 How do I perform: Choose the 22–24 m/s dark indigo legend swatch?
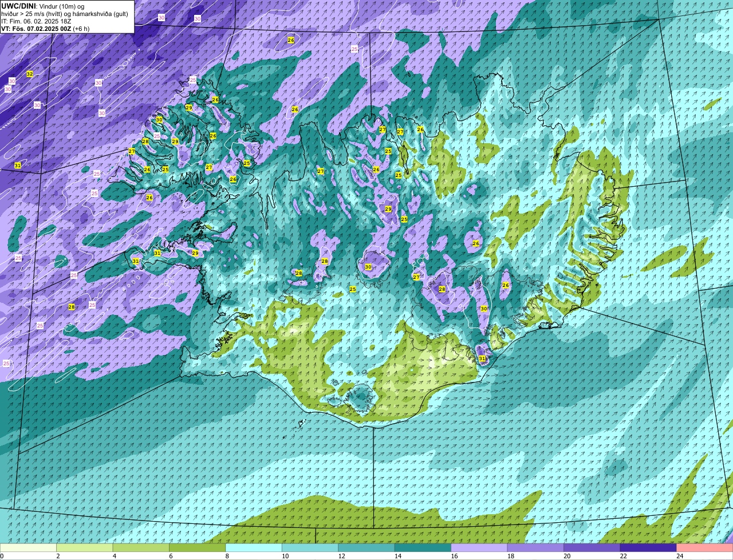[648, 547]
